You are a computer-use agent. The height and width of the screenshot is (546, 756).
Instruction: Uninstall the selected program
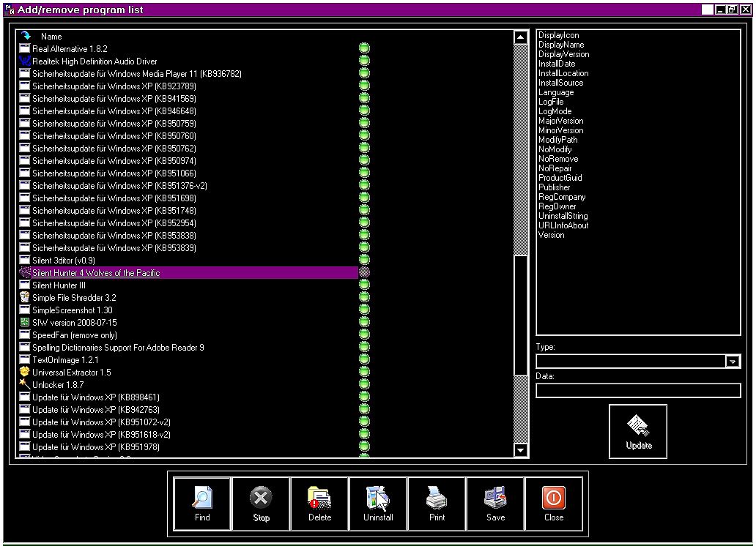[x=378, y=504]
